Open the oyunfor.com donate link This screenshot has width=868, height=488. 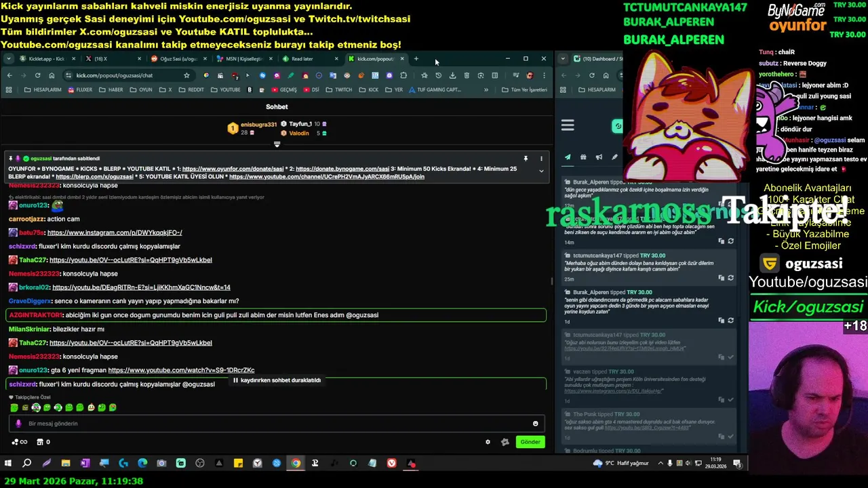(233, 169)
